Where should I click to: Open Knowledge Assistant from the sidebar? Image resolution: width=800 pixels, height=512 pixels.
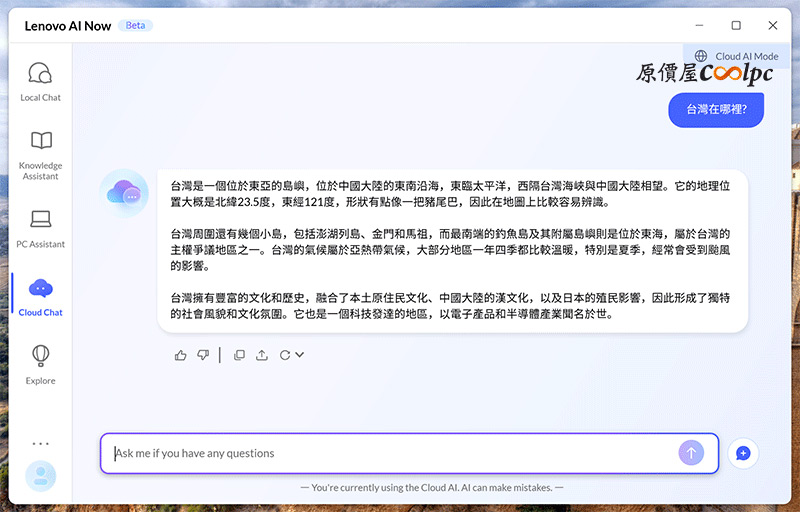pos(40,156)
